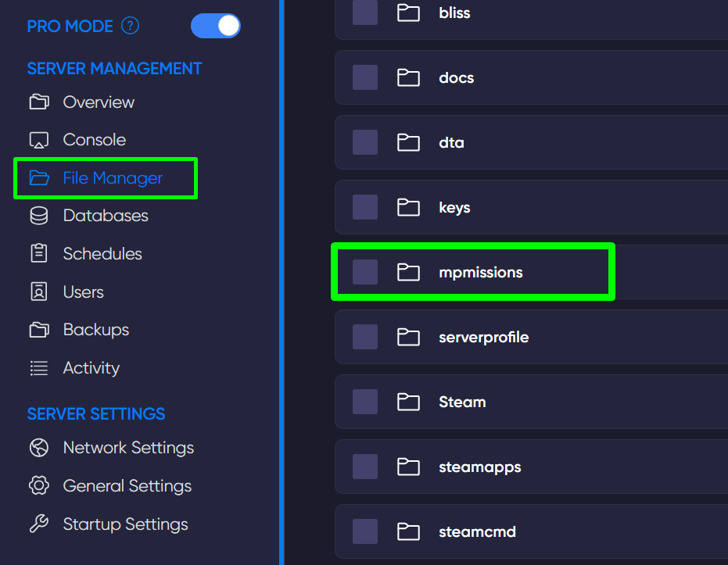This screenshot has width=728, height=565.
Task: Tick the steamcmd folder checkbox
Action: pyautogui.click(x=365, y=531)
